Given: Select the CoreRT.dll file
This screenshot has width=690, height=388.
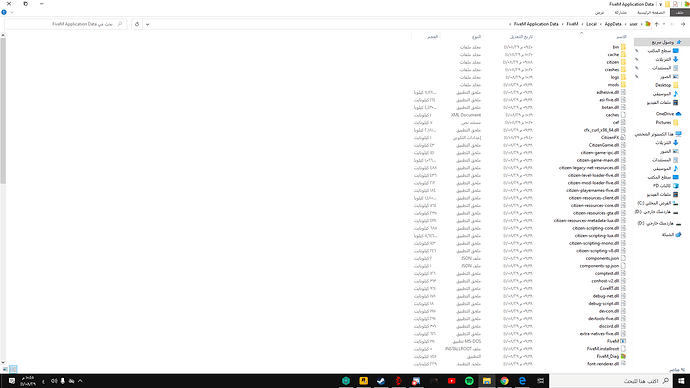Looking at the screenshot, I should pyautogui.click(x=613, y=289).
